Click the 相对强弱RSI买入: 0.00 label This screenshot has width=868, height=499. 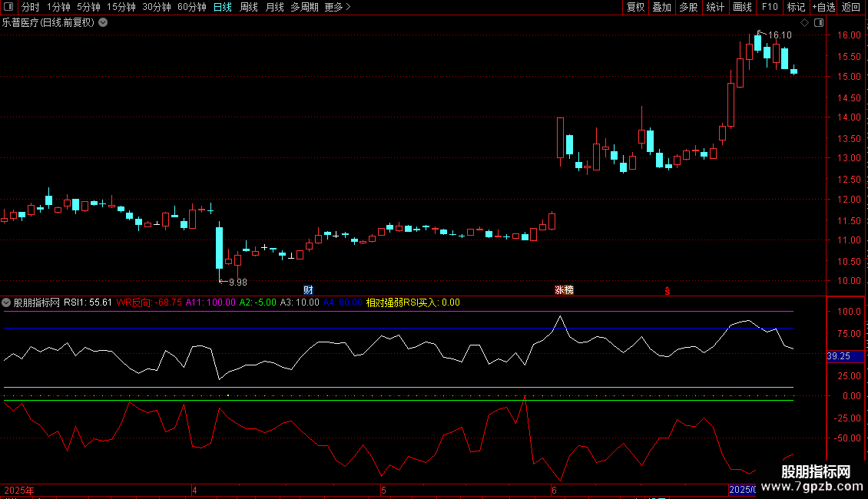[413, 302]
